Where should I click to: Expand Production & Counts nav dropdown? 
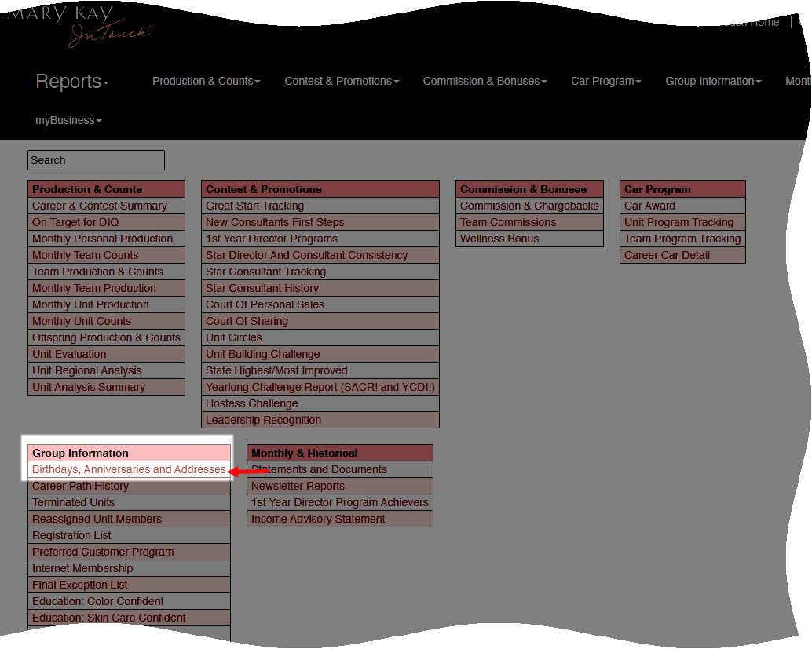[x=206, y=82]
